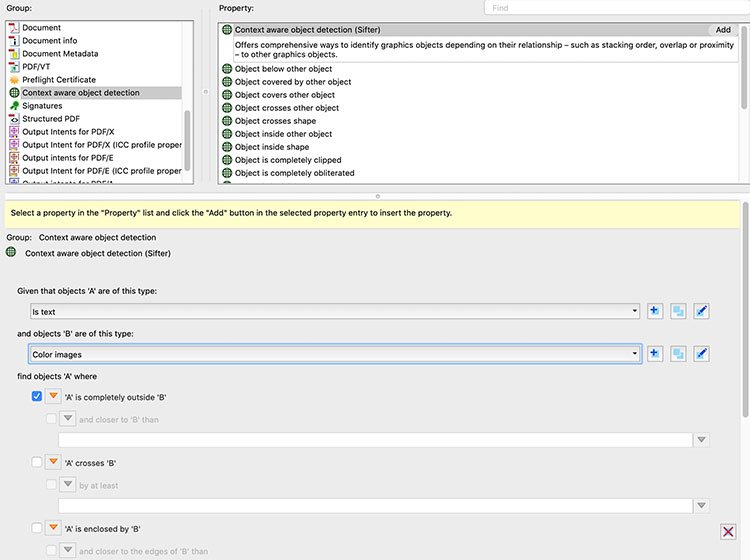750x560 pixels.
Task: Select 'Object is completely clipped' property
Action: click(x=288, y=160)
